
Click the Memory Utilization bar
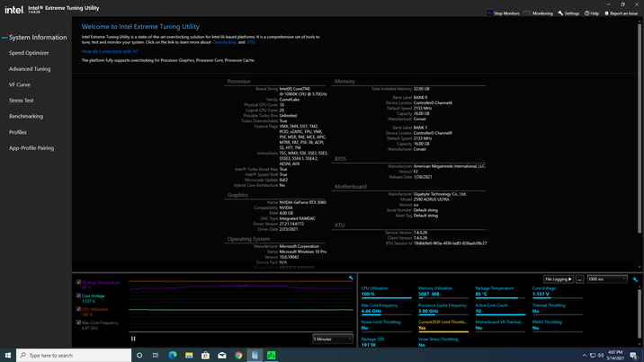pos(443,298)
